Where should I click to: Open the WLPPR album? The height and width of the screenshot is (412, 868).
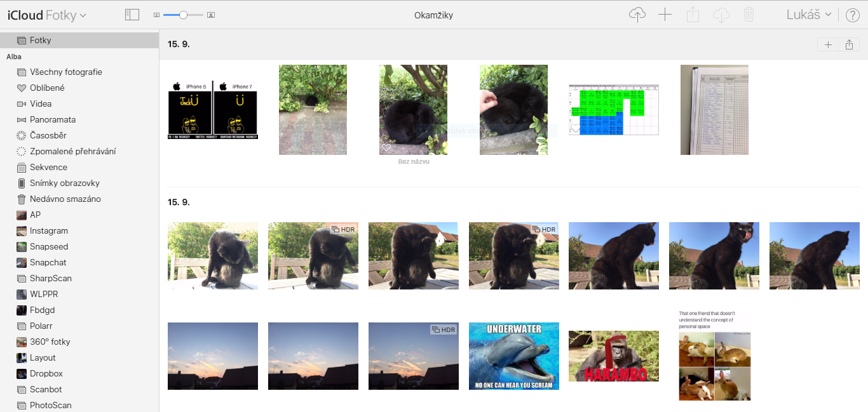tap(79, 294)
